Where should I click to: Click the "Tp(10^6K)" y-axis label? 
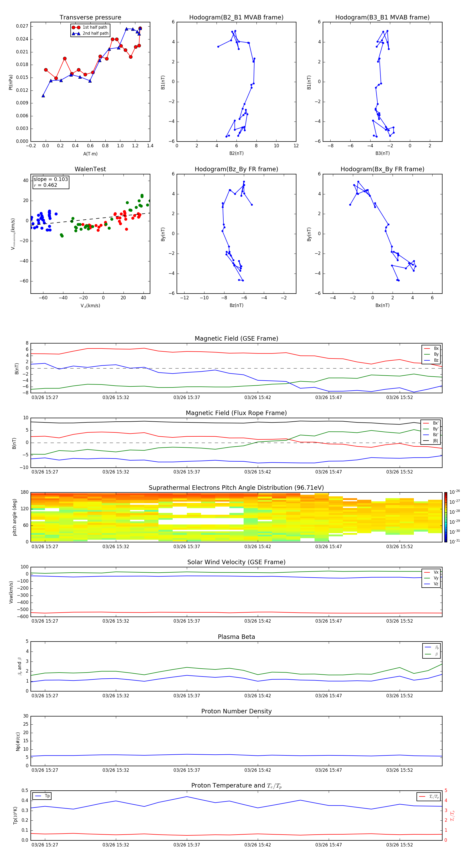click(x=15, y=815)
